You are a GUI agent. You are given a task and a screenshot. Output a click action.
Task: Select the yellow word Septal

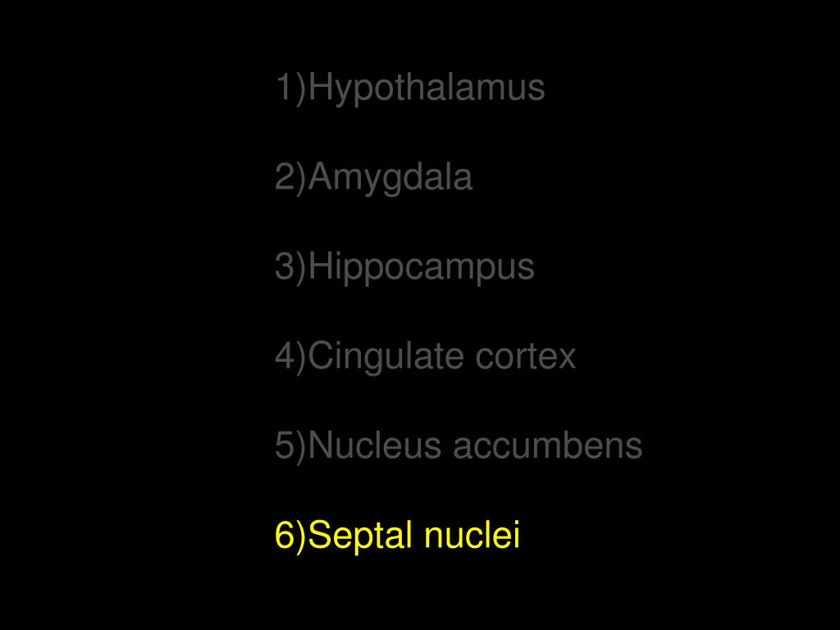click(x=362, y=535)
